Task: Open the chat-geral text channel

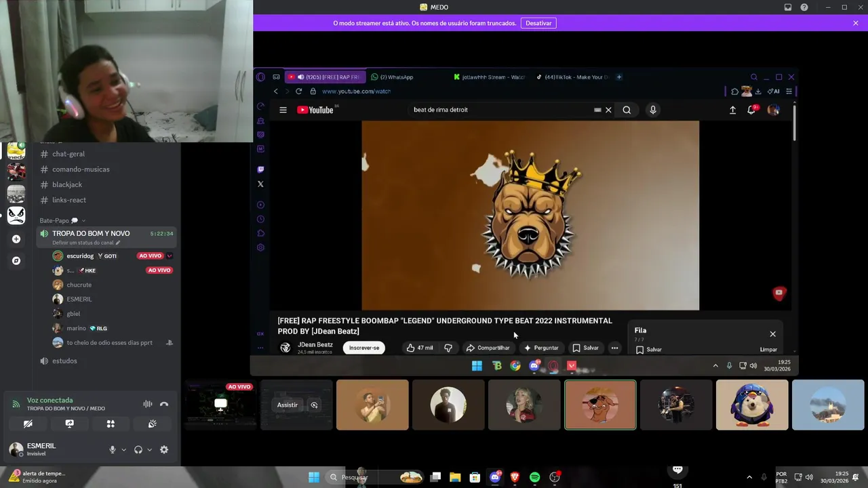Action: pyautogui.click(x=68, y=154)
